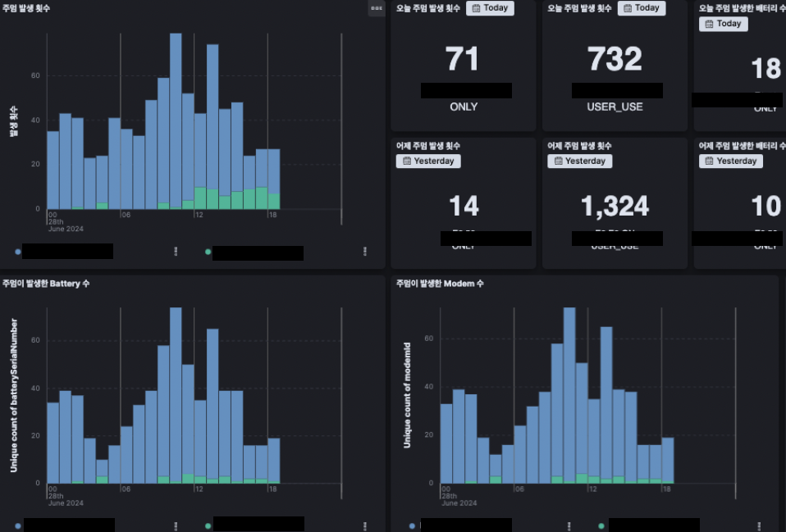Open panel options menu for 주엄 발생 횟수 chart

(377, 8)
